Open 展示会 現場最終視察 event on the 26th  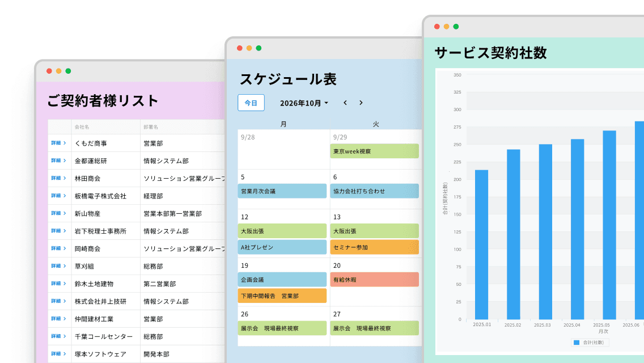click(282, 328)
